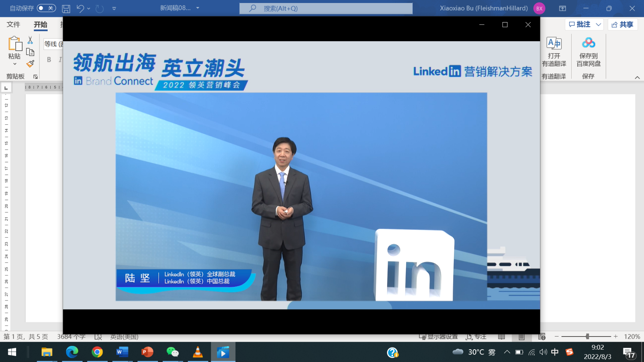Expand the 批注 comments dropdown chevron

598,24
